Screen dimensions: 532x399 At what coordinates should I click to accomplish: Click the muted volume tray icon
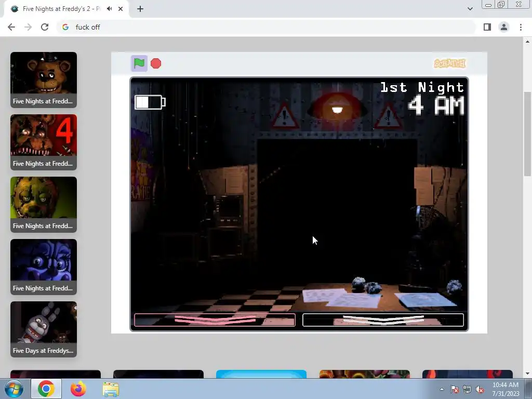point(480,390)
